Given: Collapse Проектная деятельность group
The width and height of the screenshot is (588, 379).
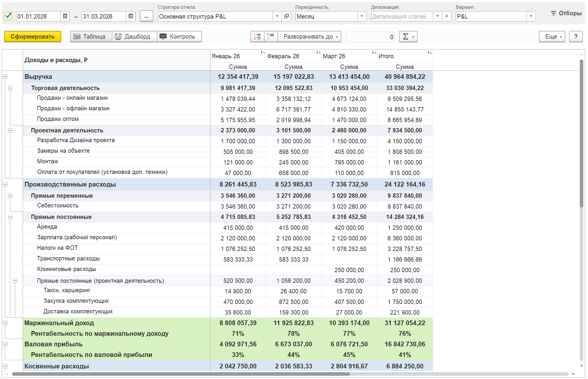Looking at the screenshot, I should click(10, 130).
